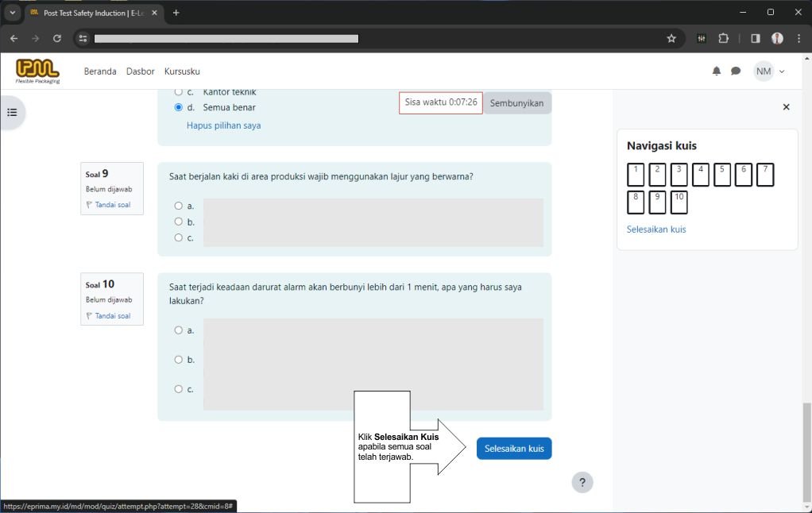This screenshot has width=812, height=513.
Task: Jump to question 5 in quiz navigation
Action: click(x=721, y=175)
